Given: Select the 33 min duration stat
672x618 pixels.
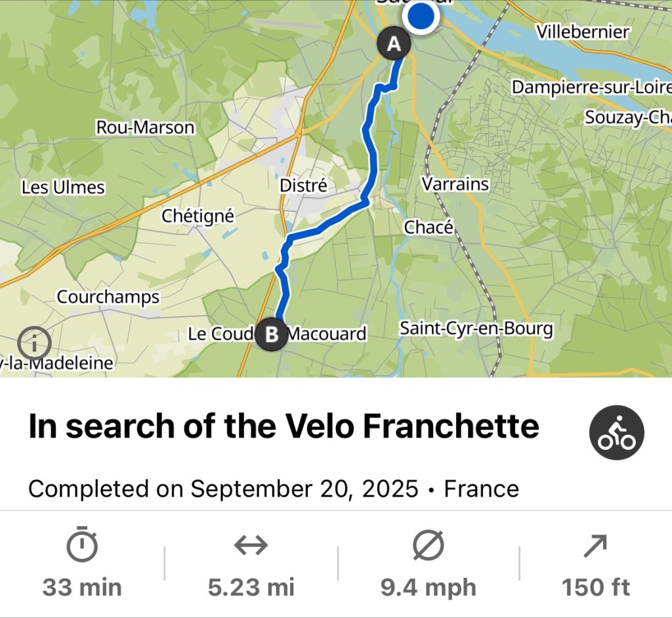Looking at the screenshot, I should 82,587.
